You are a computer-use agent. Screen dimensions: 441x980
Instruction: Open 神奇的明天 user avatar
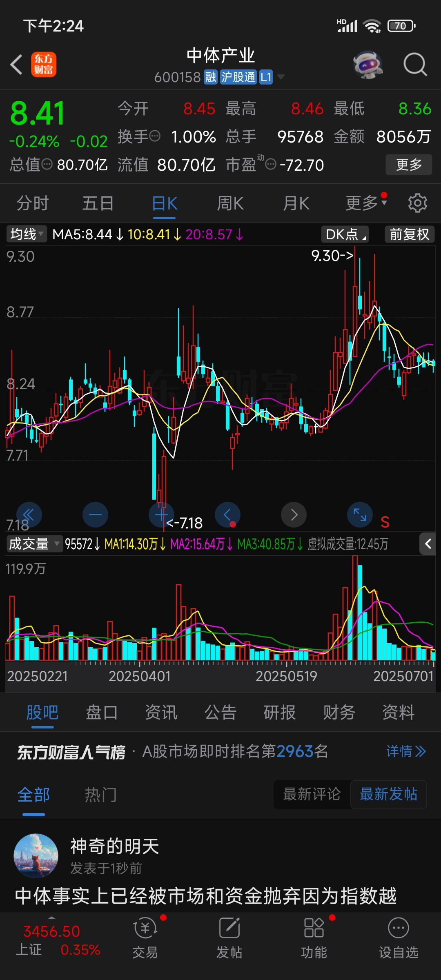[36, 856]
